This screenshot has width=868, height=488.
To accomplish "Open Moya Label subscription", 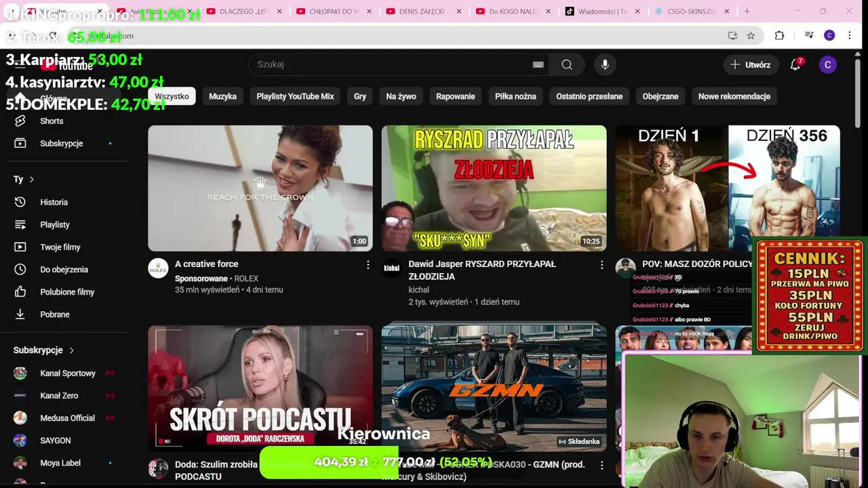I will (60, 462).
